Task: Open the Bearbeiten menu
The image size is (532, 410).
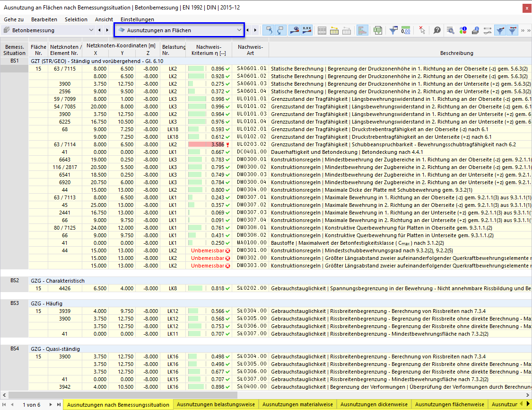Action: (44, 19)
